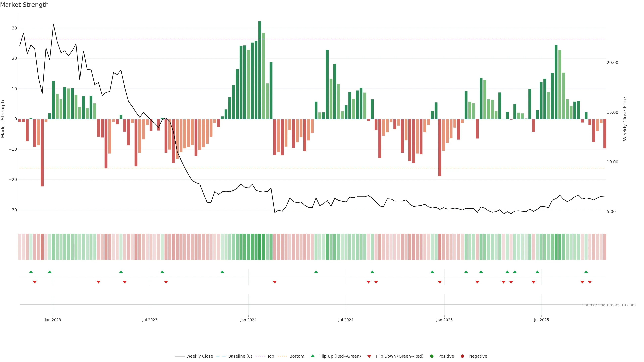This screenshot has height=362, width=644.
Task: Click the dark red Negative circle legend icon
Action: click(x=462, y=356)
